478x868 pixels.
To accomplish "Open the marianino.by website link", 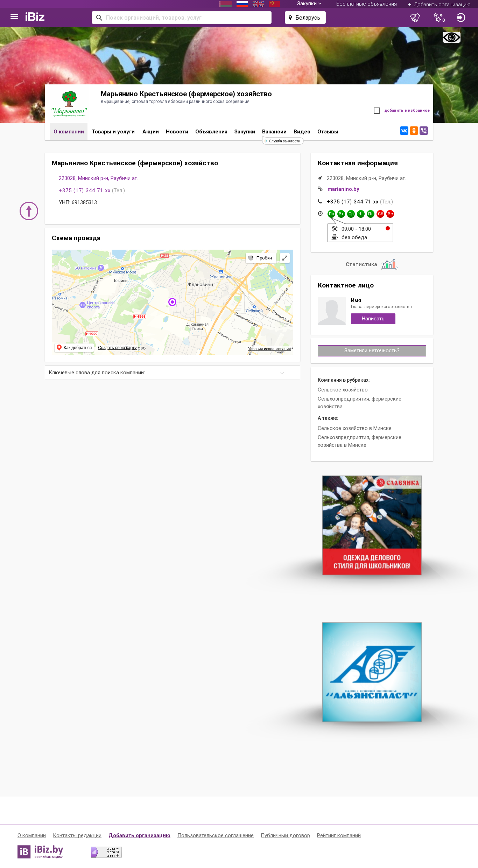I will (x=343, y=189).
